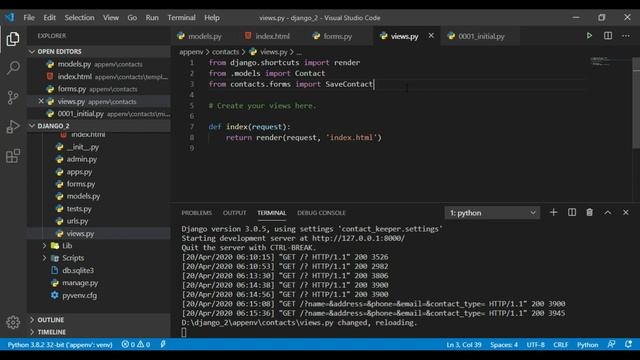Click the 'contacts' breadcrumb segment

[225, 52]
